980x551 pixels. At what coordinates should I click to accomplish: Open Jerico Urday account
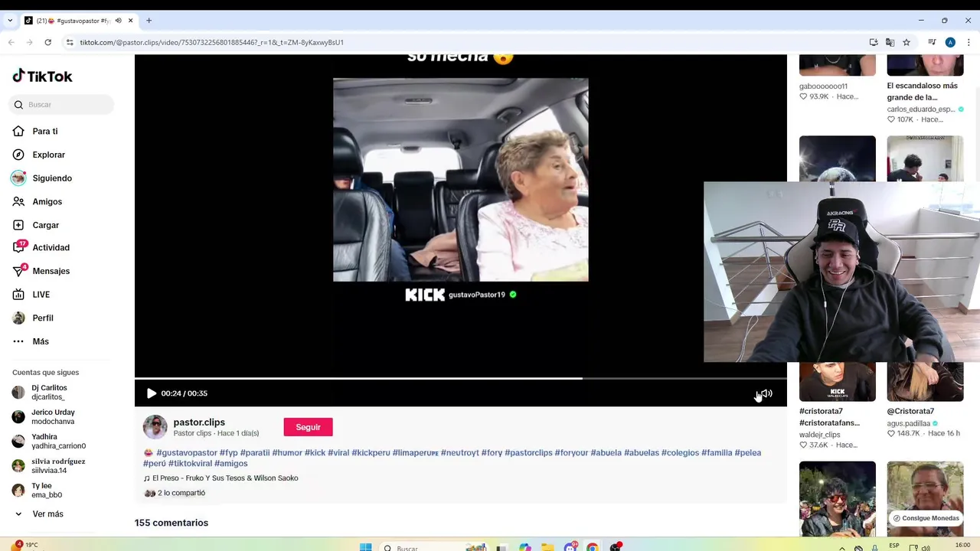[53, 417]
